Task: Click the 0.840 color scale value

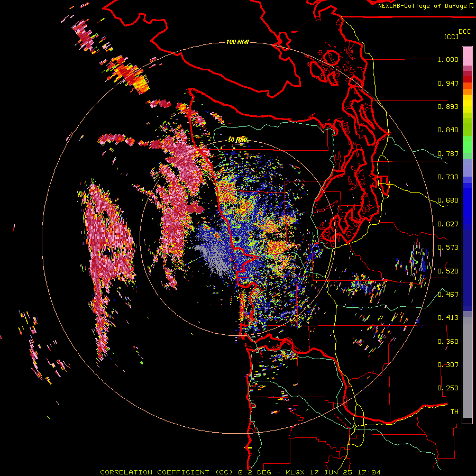Action: [x=448, y=130]
